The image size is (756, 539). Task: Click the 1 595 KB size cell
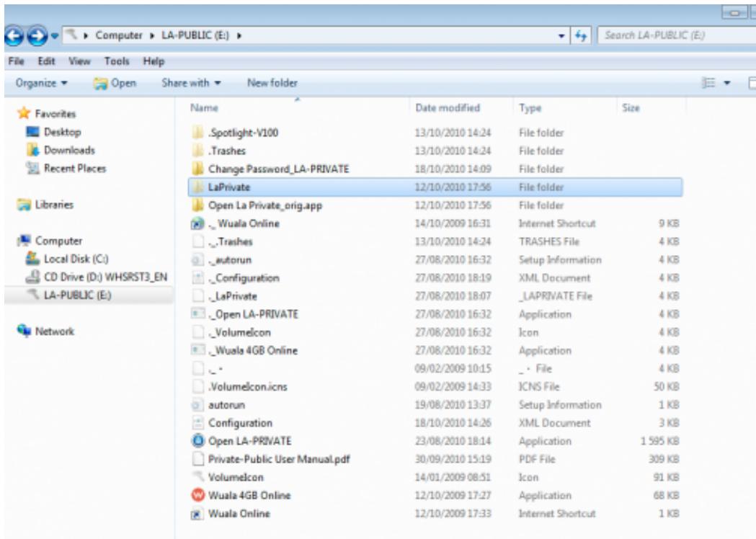659,441
